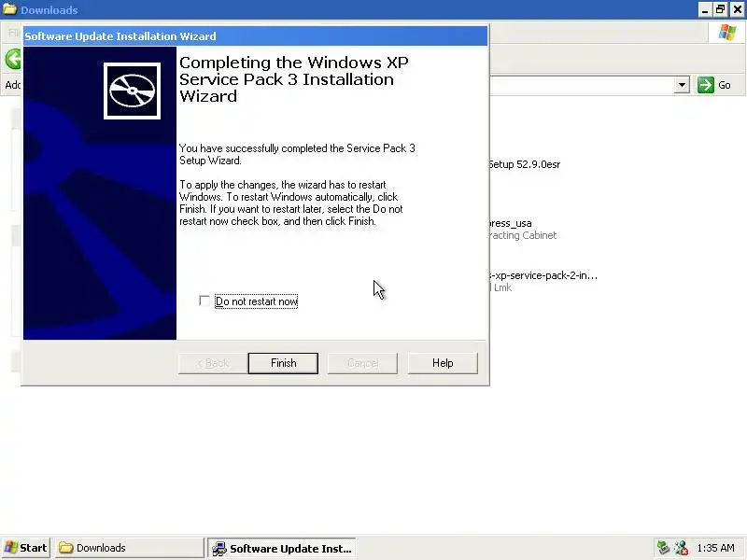Viewport: 747px width, 560px height.
Task: Click Finish to restart Windows
Action: [x=283, y=363]
